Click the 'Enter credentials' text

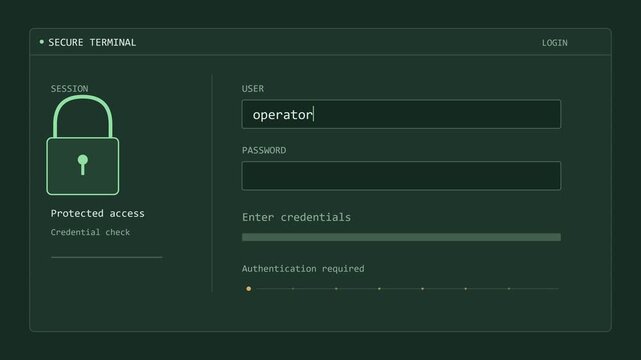[296, 217]
